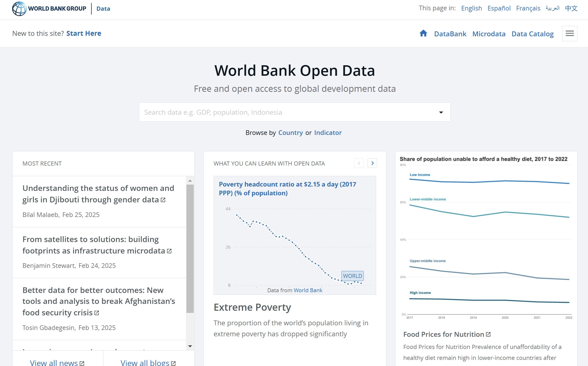Screen dimensions: 588x366
Task: Click the Low income line label in chart
Action: point(420,175)
